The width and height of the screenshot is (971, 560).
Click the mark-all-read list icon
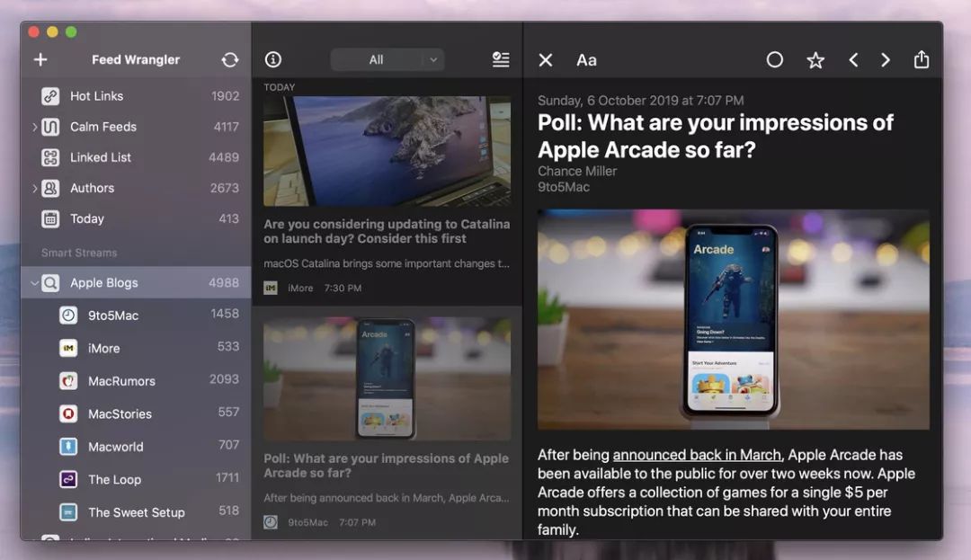click(x=501, y=59)
